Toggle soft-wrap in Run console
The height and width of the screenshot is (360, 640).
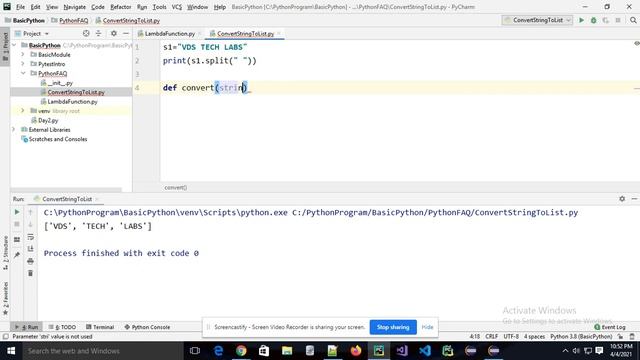pyautogui.click(x=31, y=237)
